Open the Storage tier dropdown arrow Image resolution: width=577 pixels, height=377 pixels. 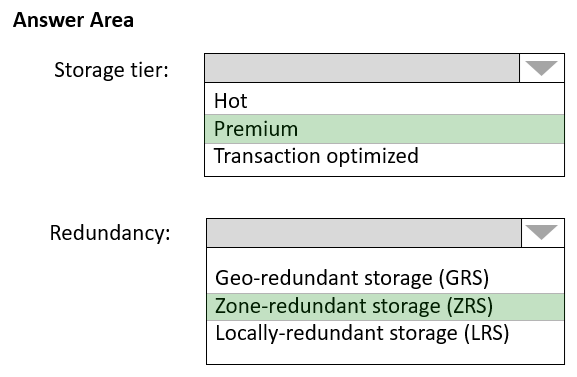542,68
